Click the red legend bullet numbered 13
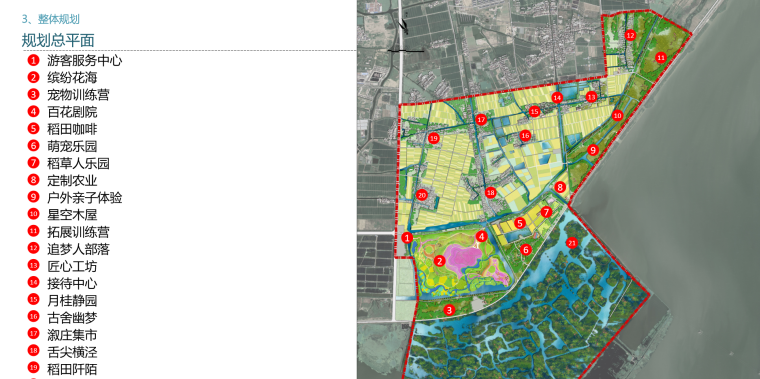760x379 pixels. coord(33,266)
